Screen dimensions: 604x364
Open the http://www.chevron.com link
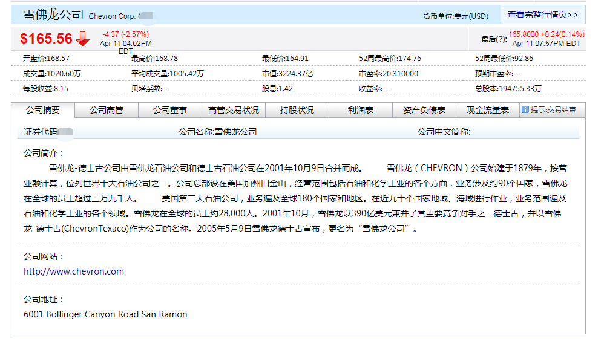tap(74, 271)
